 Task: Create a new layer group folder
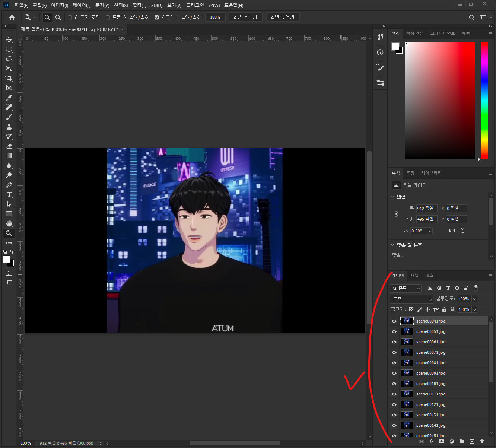pos(462,442)
